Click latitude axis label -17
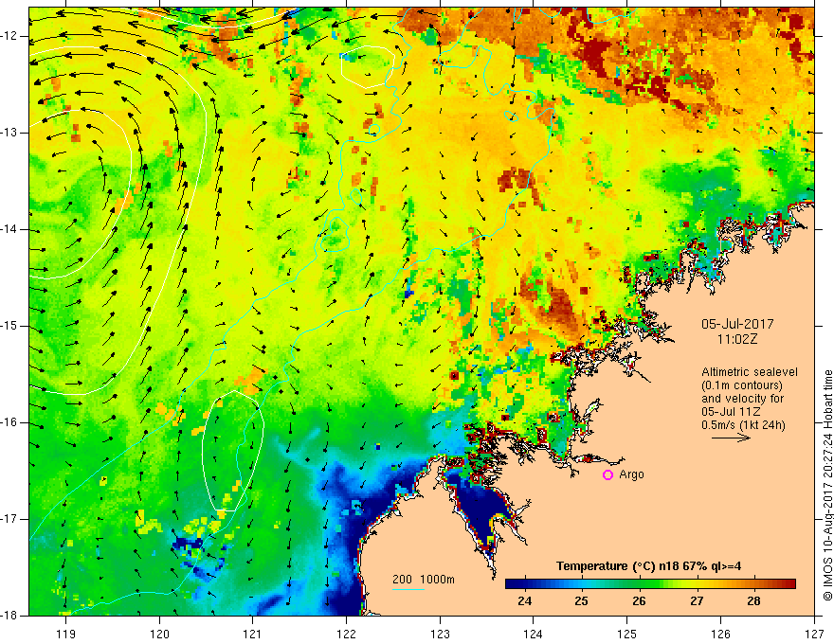 10,519
